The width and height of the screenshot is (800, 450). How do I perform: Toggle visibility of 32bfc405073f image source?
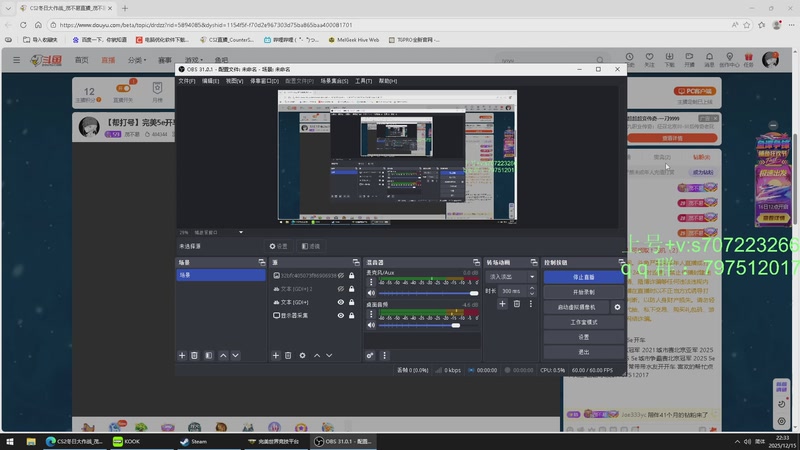pos(341,276)
